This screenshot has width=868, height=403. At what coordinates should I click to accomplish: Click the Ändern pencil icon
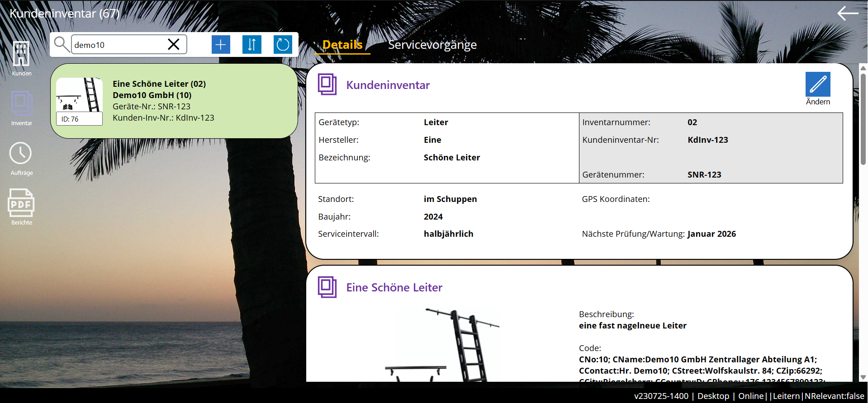pos(818,84)
